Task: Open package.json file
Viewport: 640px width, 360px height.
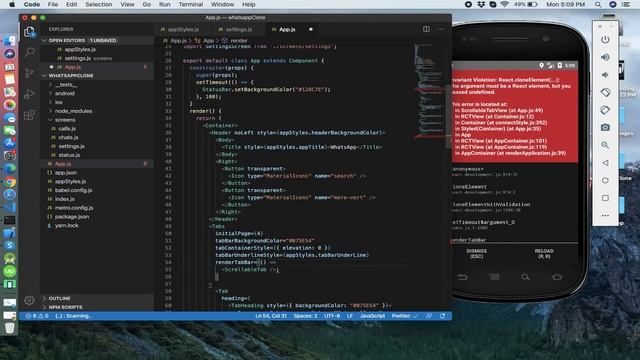Action: click(x=97, y=217)
